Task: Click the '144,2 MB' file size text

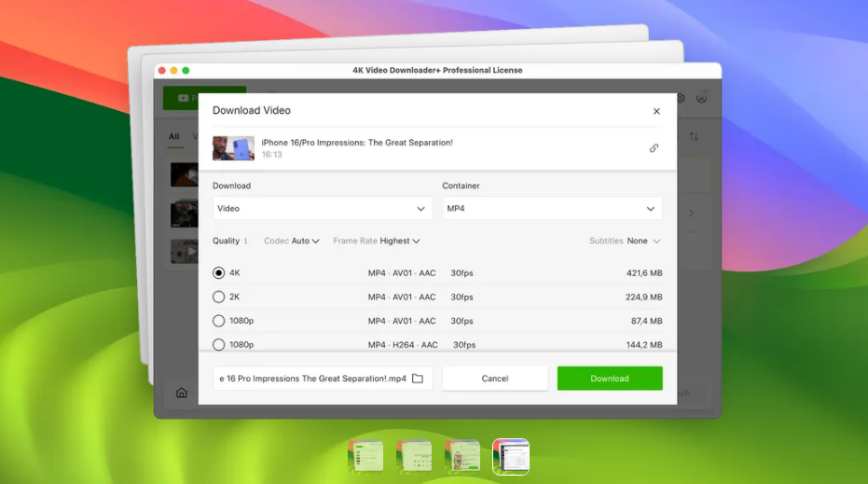Action: click(x=644, y=344)
